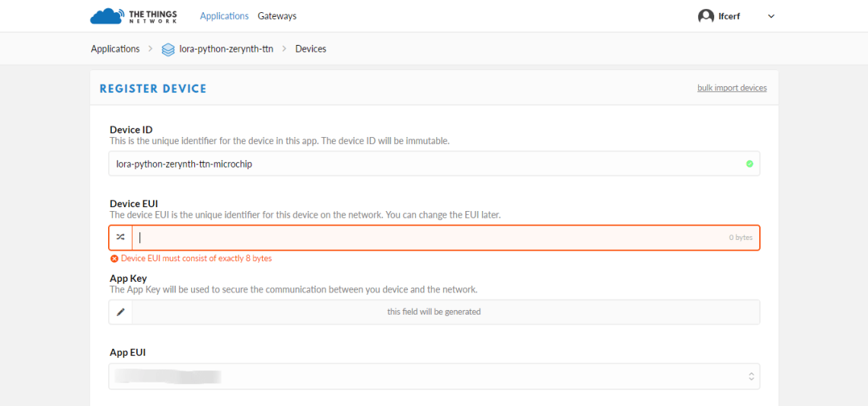
Task: Click the Device EUI error message text
Action: tap(196, 259)
